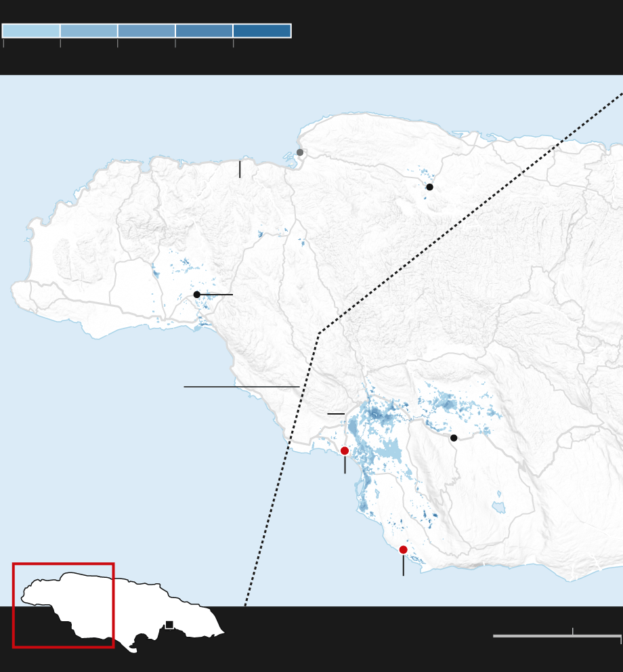Select the black dot east of the flooded area

tap(454, 438)
